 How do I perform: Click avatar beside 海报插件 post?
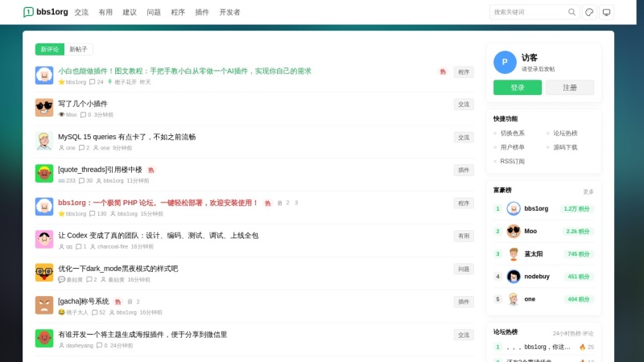(x=44, y=339)
